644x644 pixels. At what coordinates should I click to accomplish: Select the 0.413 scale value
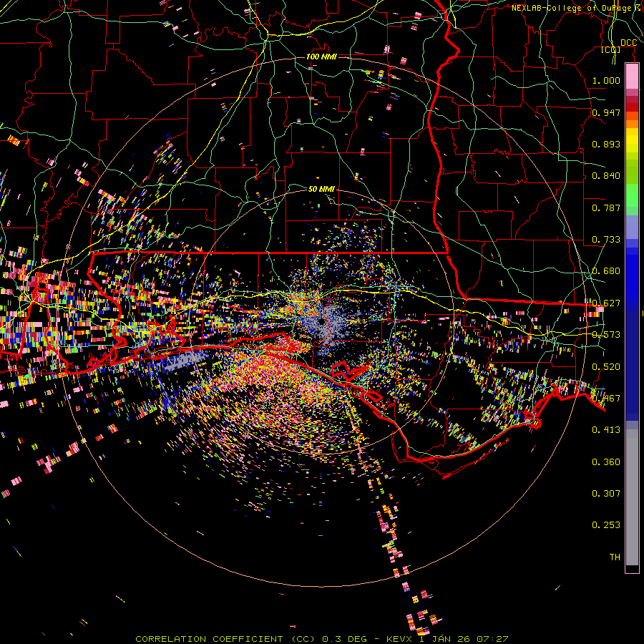pyautogui.click(x=606, y=429)
